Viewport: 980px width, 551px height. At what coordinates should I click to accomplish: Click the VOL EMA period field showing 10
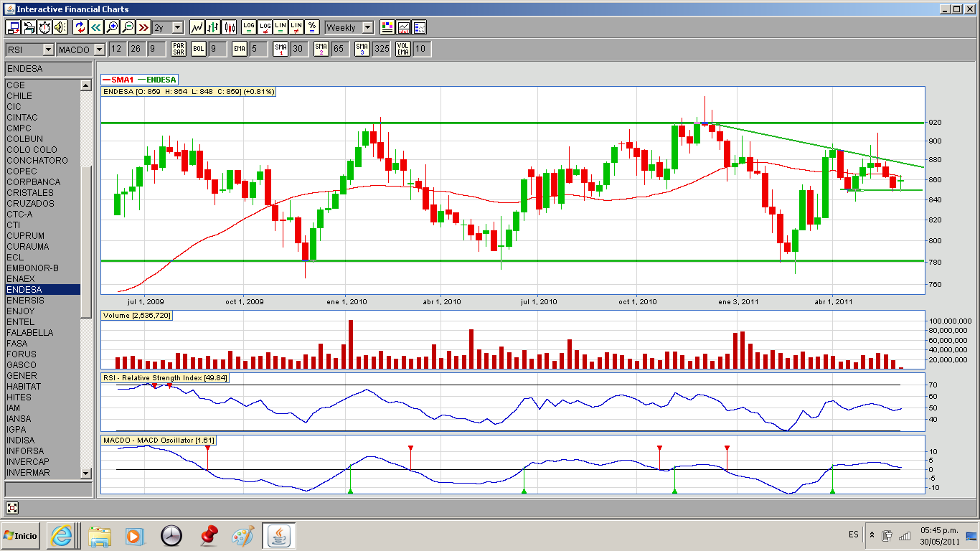tap(423, 49)
